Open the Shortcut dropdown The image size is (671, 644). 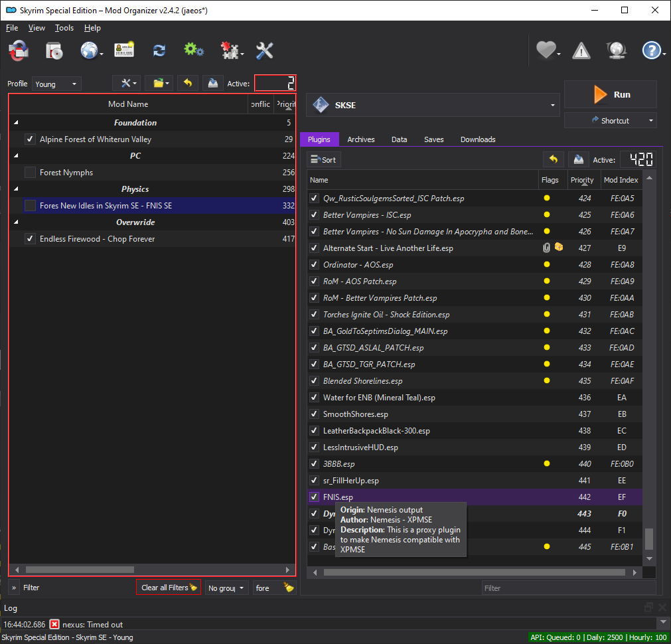click(610, 120)
